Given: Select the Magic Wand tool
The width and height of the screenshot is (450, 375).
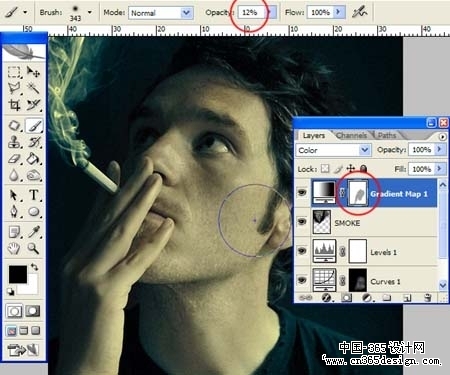Looking at the screenshot, I should pos(34,88).
